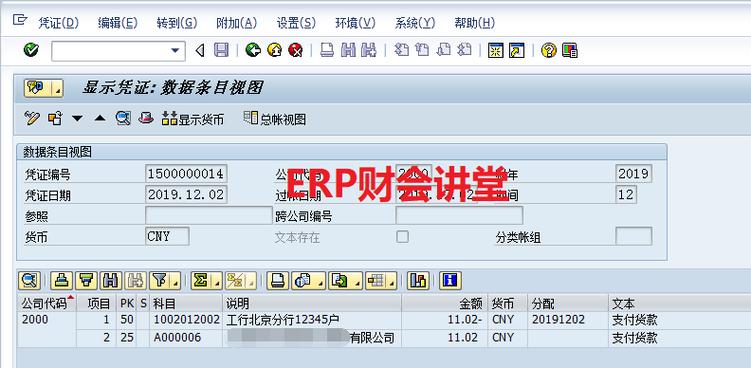Open the command field dropdown
The height and width of the screenshot is (368, 751).
[175, 50]
